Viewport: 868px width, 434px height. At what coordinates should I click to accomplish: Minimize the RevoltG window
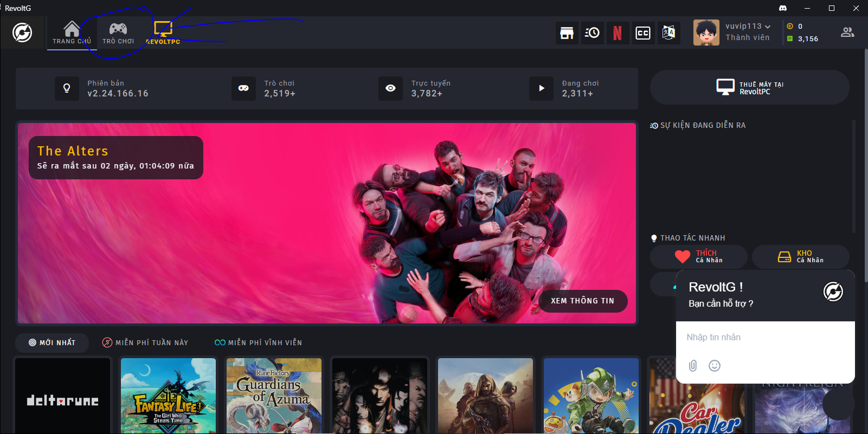pos(807,8)
